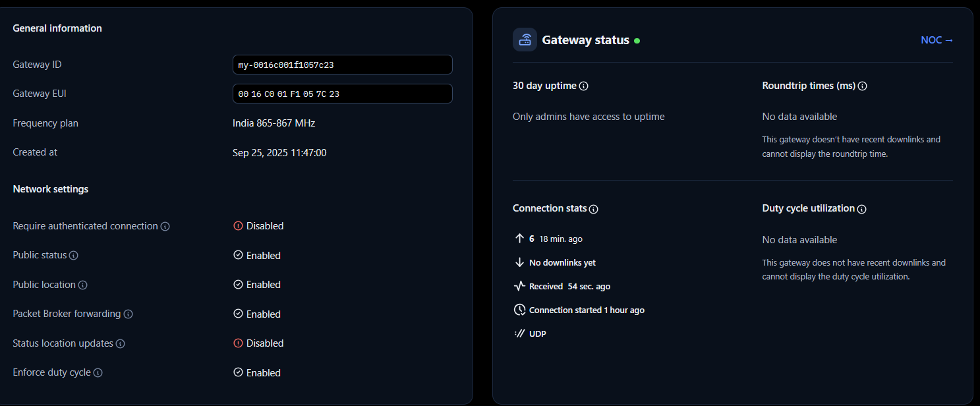Click info icon next to Connection stats
980x406 pixels.
click(x=593, y=209)
